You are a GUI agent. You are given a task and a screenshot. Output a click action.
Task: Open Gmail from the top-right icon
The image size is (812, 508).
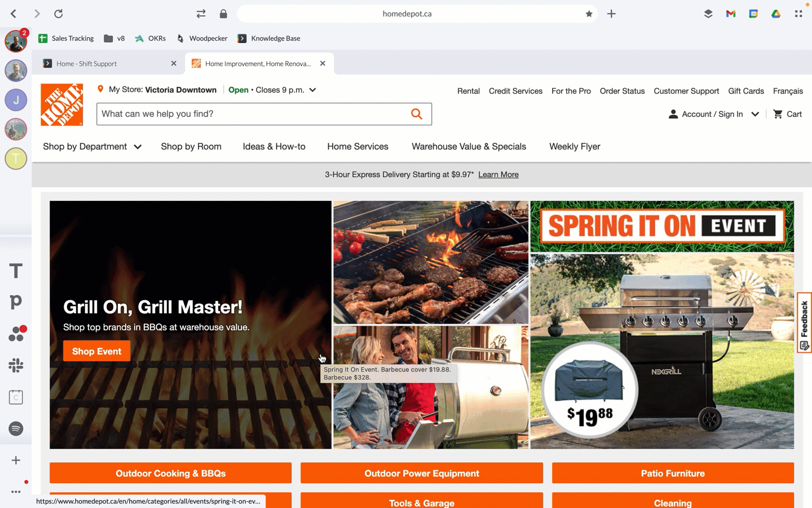click(x=731, y=14)
